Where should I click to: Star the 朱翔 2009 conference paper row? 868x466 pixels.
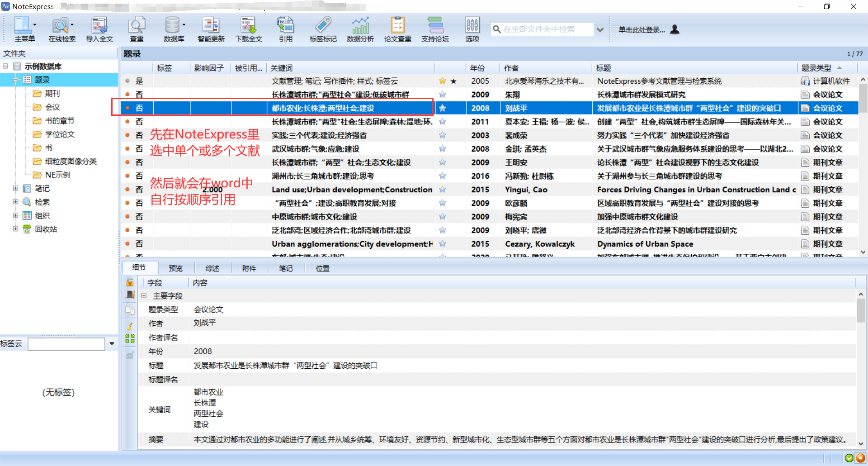point(443,94)
